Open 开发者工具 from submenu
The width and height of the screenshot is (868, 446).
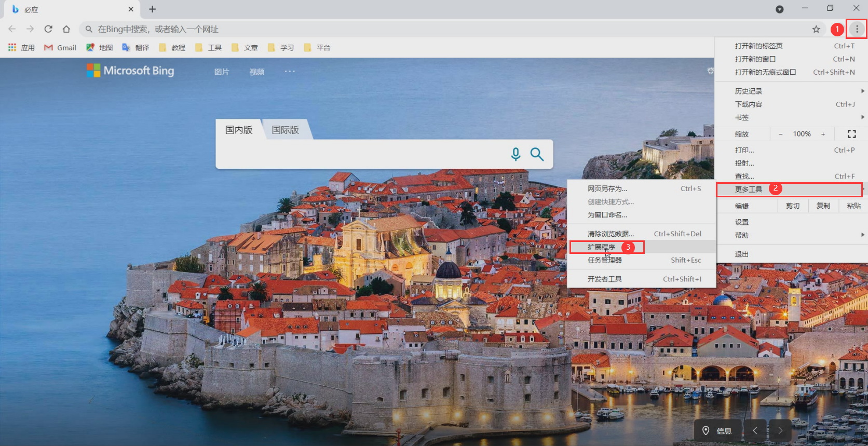pyautogui.click(x=642, y=279)
